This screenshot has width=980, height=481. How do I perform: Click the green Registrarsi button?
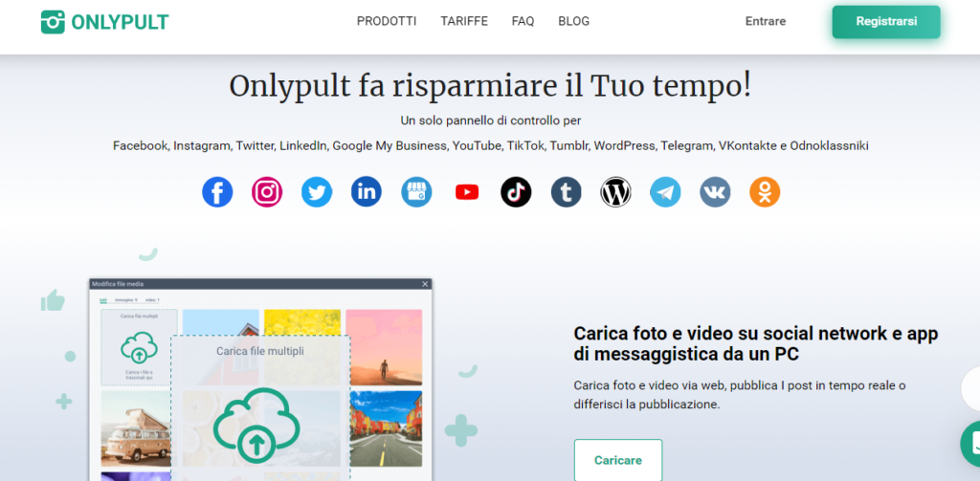coord(886,22)
